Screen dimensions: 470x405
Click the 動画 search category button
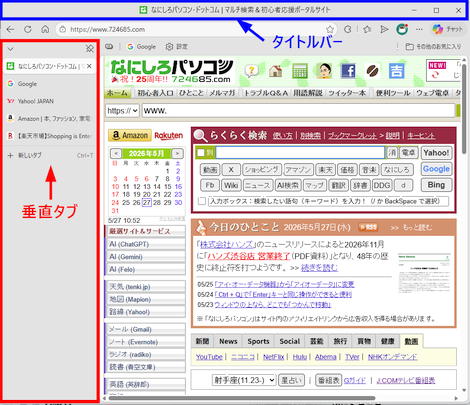tap(210, 170)
